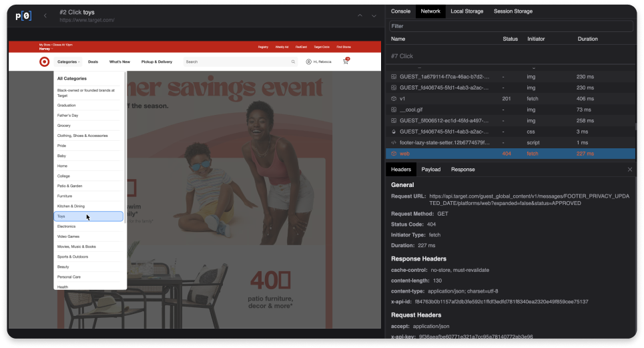This screenshot has height=348, width=644.
Task: Click the p[0] logo icon
Action: [x=23, y=16]
